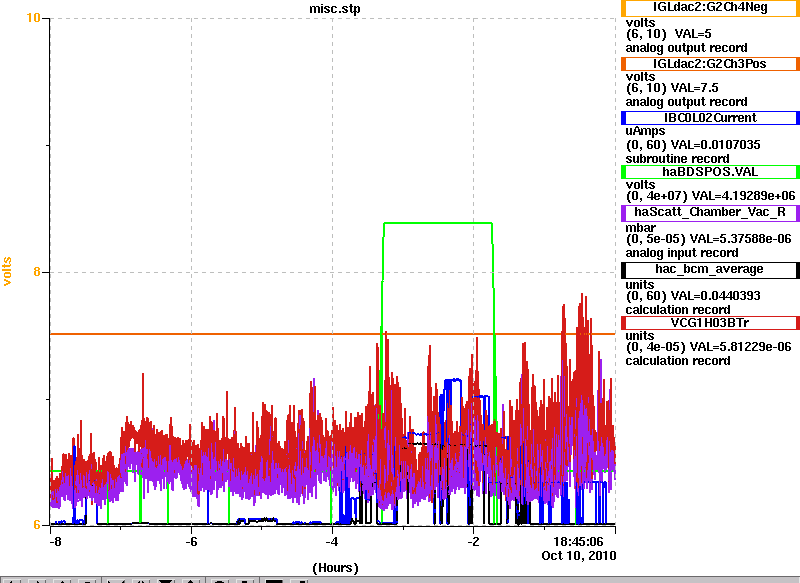Click 'calculation record' under hac_bcm_average
800x583 pixels.
click(678, 310)
